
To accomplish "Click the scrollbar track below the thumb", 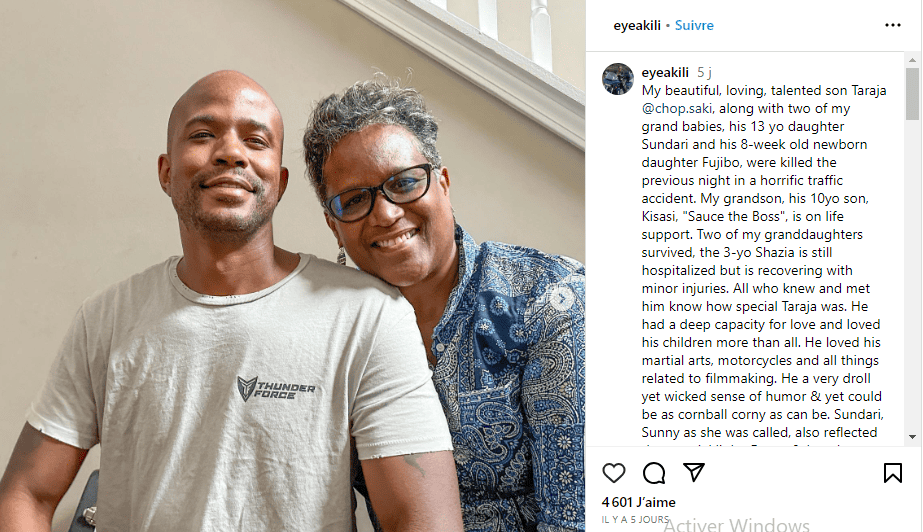I will pyautogui.click(x=912, y=275).
